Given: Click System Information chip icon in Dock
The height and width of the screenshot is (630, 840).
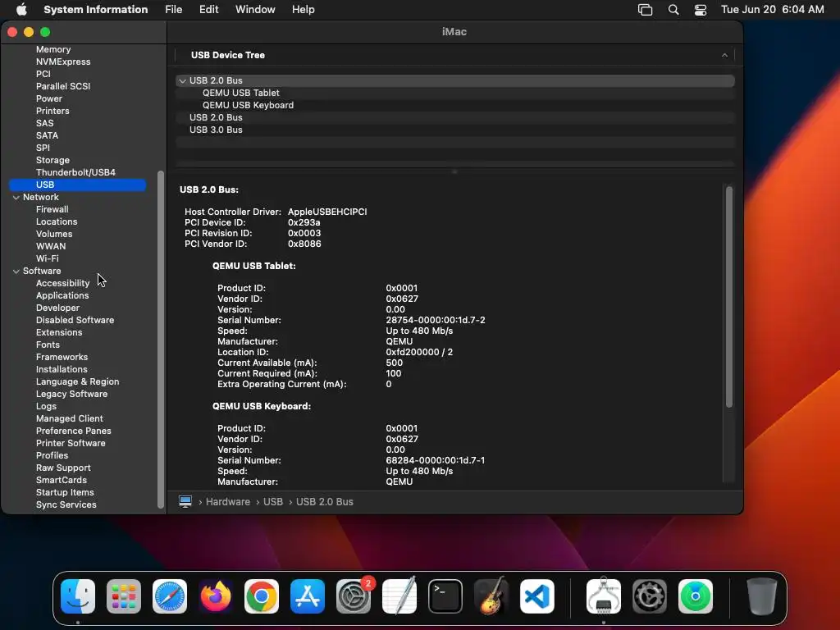Looking at the screenshot, I should coord(604,596).
